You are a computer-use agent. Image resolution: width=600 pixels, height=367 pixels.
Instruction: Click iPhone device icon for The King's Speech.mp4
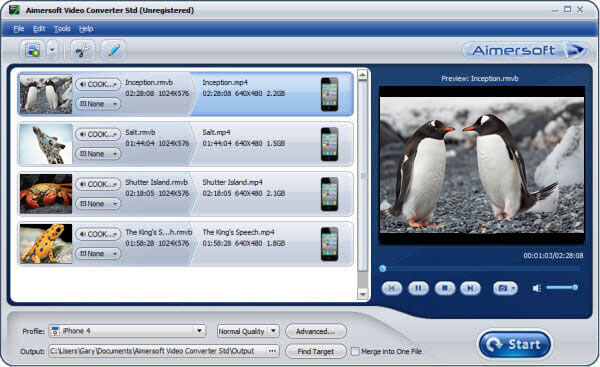click(329, 244)
